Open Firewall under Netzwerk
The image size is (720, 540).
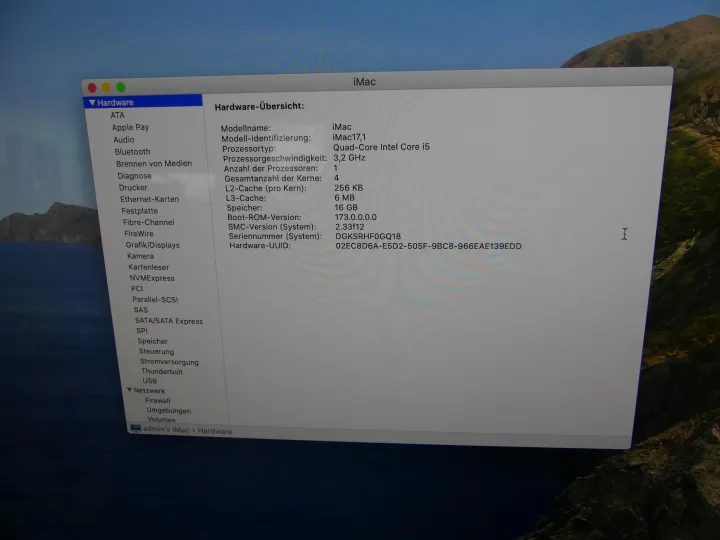pyautogui.click(x=158, y=400)
